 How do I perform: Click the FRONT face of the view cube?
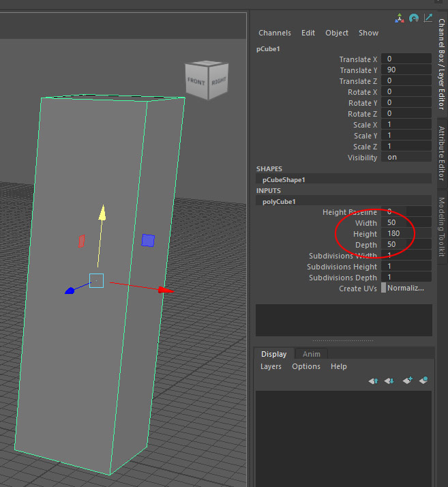(x=196, y=82)
